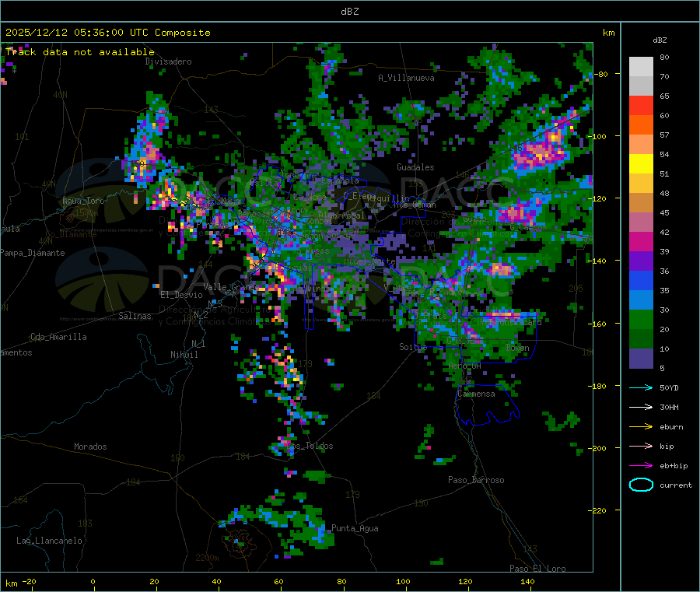Click the '-140' tick on right km axis
The image size is (700, 592).
coord(599,261)
